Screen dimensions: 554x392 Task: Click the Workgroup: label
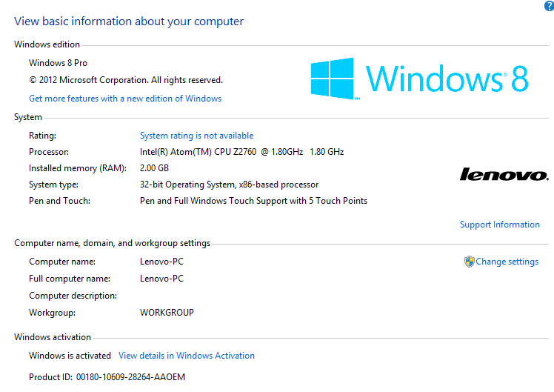coord(52,313)
